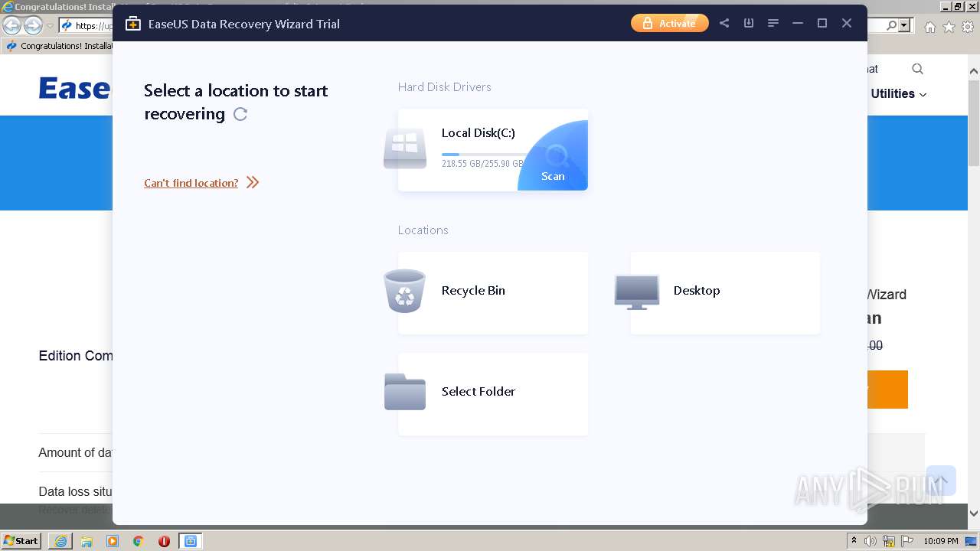Click the IE scrollbar up arrow
This screenshot has width=980, height=551.
[974, 71]
